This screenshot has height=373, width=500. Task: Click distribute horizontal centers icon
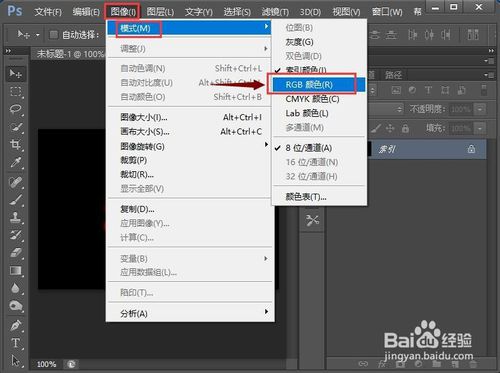[x=429, y=34]
